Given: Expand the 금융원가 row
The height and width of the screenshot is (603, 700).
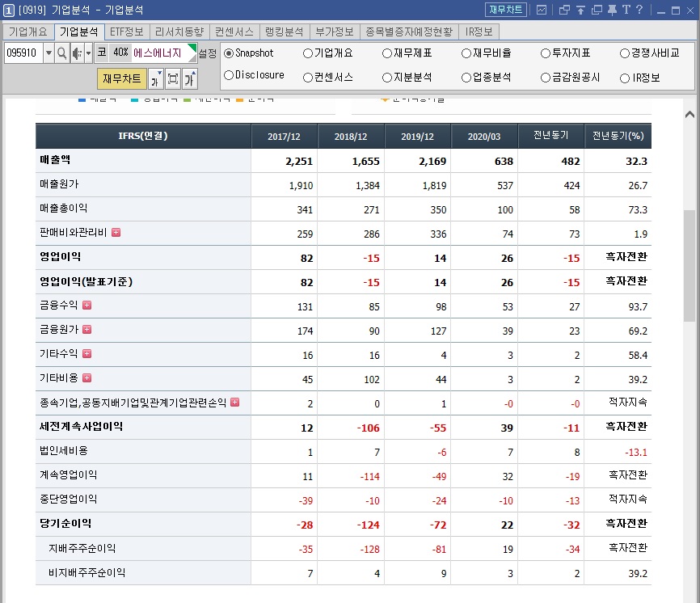Looking at the screenshot, I should pos(87,329).
